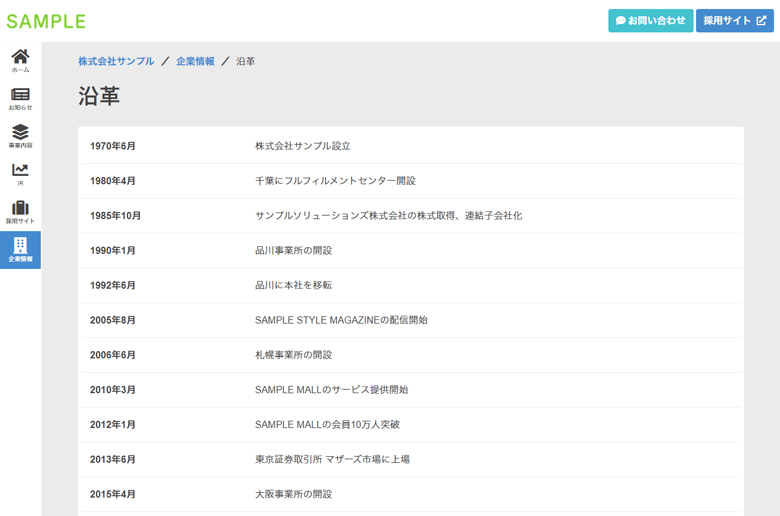
Task: Open the blue 採用サイト external-link button
Action: 734,20
